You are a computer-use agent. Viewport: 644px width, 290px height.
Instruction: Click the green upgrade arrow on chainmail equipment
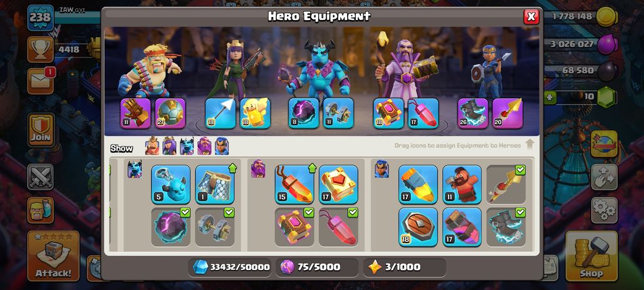pyautogui.click(x=232, y=168)
